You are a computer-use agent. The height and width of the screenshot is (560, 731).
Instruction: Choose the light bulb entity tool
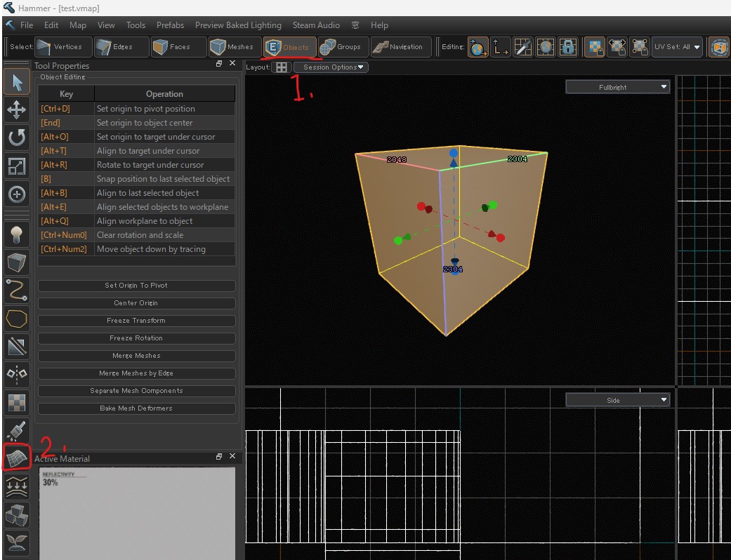click(16, 235)
